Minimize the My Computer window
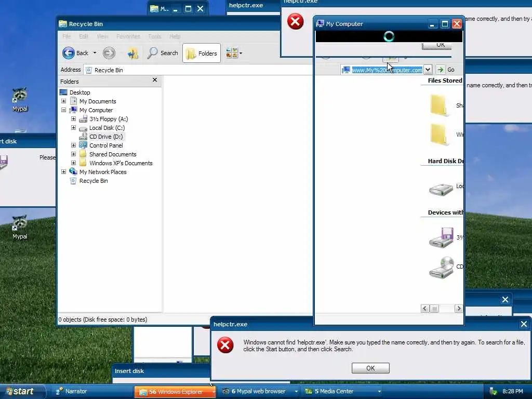The width and height of the screenshot is (532, 399). point(432,24)
